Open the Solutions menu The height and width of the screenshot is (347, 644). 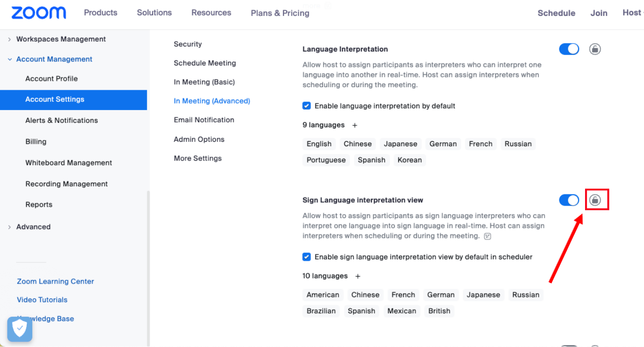[x=155, y=12]
